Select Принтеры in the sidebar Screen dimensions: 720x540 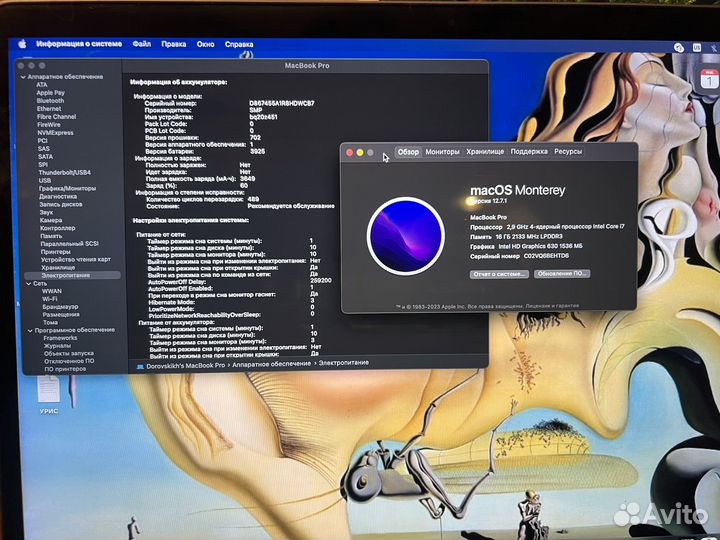point(56,252)
